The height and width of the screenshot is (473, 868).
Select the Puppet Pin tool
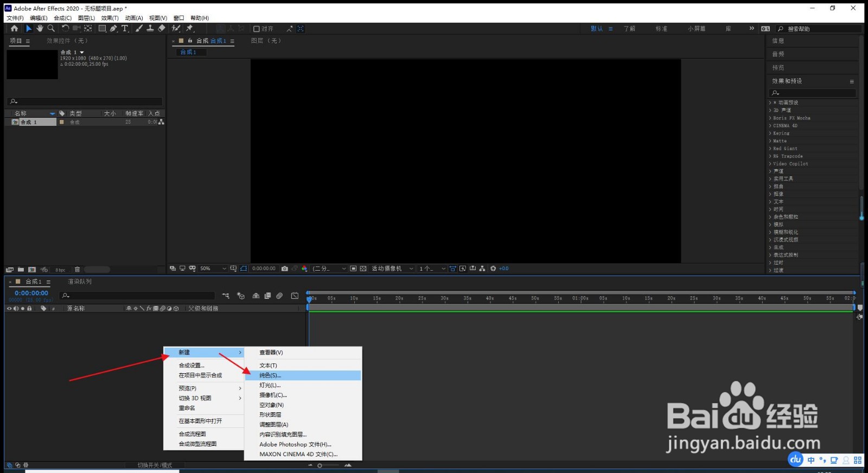tap(190, 28)
